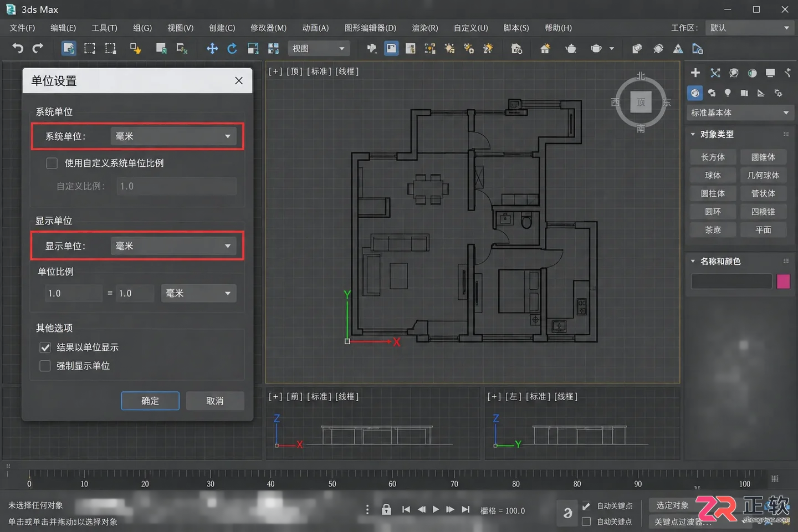Image resolution: width=798 pixels, height=532 pixels.
Task: Toggle '结果以单位显示' checkbox
Action: pyautogui.click(x=45, y=347)
